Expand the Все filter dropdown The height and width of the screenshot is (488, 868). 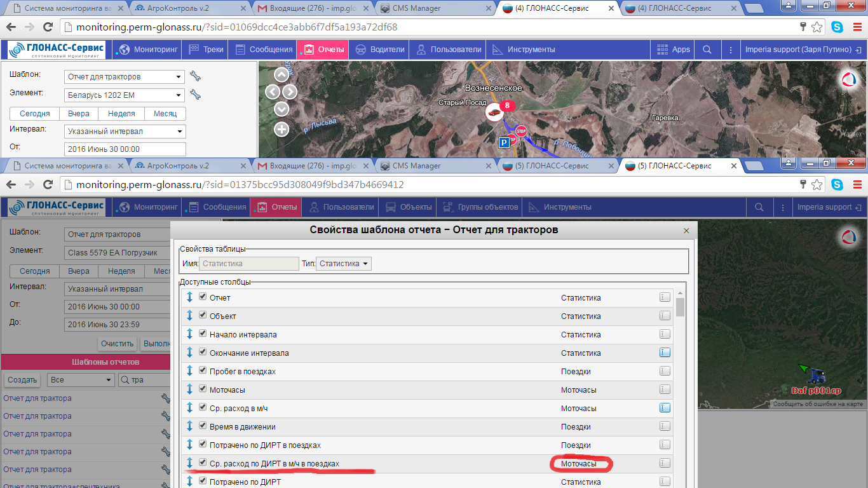(80, 380)
